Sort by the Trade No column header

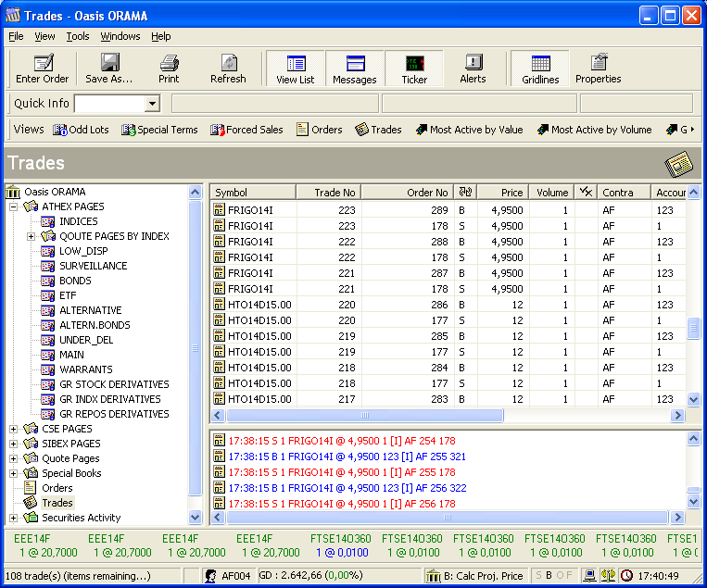328,193
